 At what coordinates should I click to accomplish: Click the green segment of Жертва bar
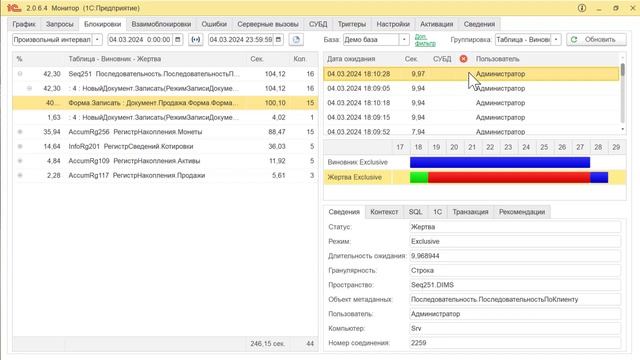(x=419, y=177)
